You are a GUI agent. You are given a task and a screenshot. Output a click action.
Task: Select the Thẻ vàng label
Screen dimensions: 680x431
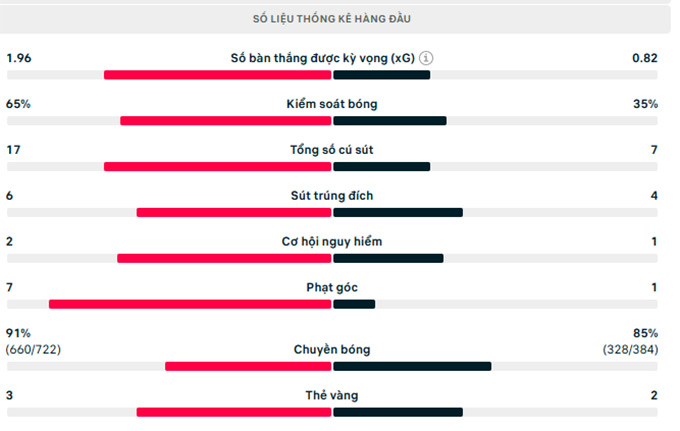pos(332,395)
